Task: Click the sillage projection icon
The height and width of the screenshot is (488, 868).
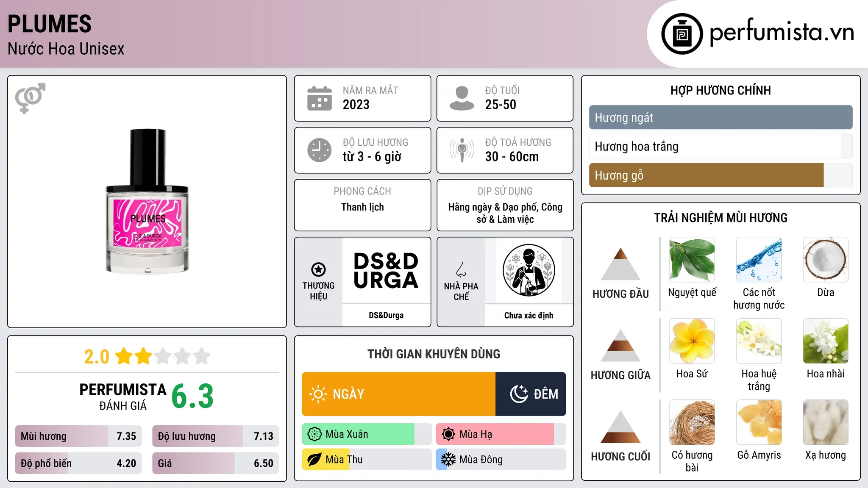Action: coord(462,150)
